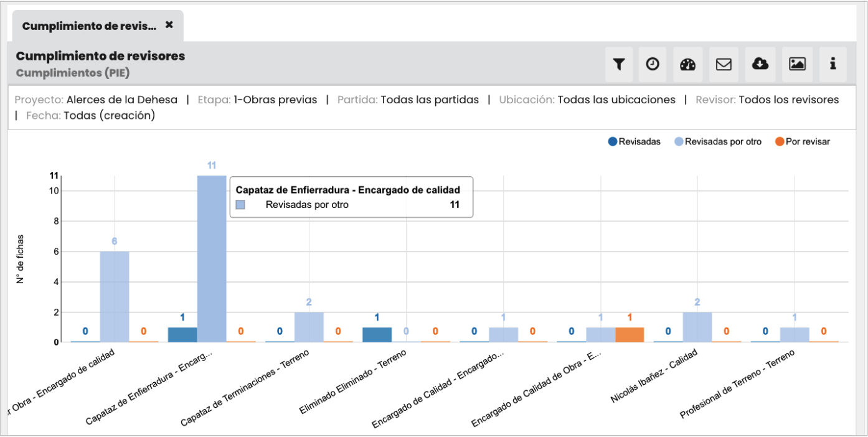Close the Cumplimiento de revisores tab

click(169, 26)
